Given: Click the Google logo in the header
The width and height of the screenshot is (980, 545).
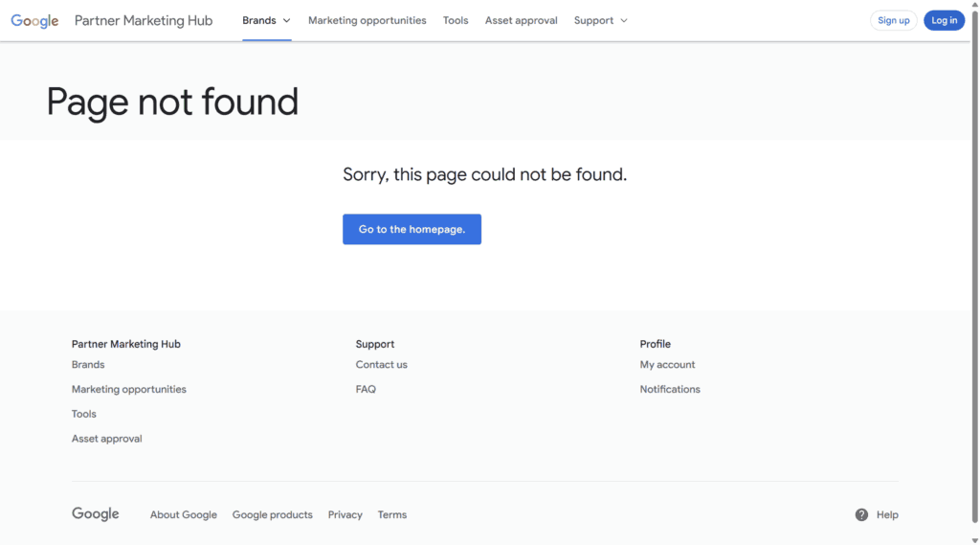Looking at the screenshot, I should click(x=35, y=21).
